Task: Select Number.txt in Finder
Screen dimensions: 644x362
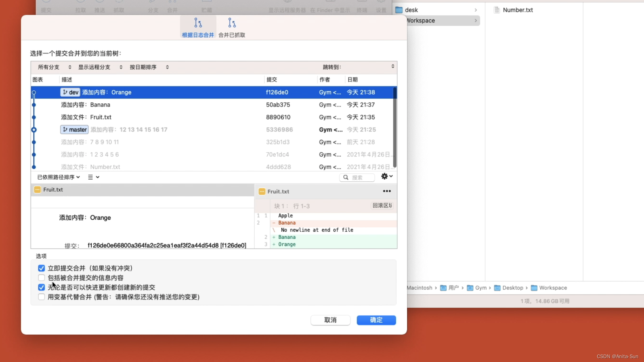Action: point(518,10)
